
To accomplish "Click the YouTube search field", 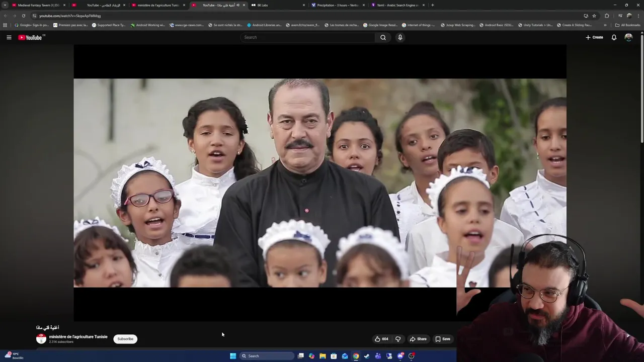I will 308,37.
